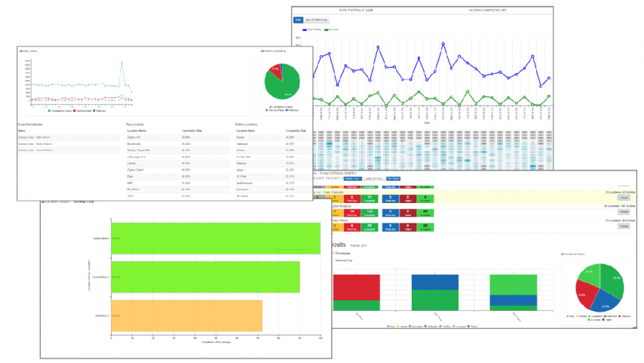Click the Location Name header in Bottom Locations
The image size is (644, 363).
246,131
